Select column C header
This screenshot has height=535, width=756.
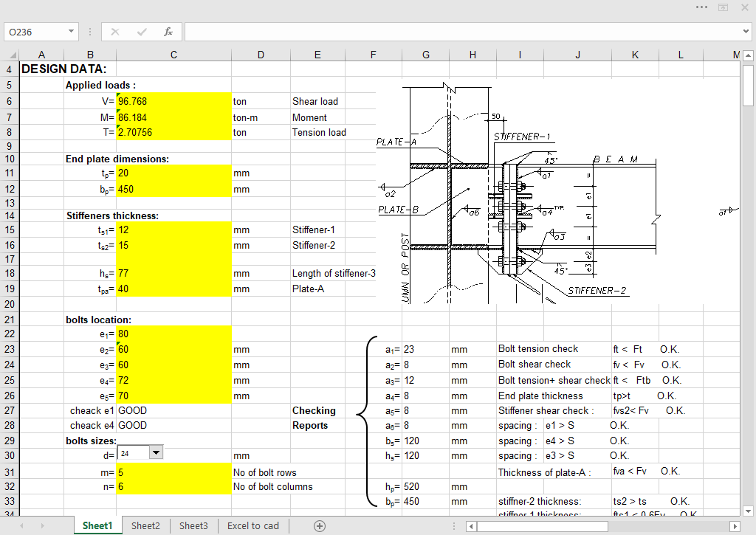[173, 55]
